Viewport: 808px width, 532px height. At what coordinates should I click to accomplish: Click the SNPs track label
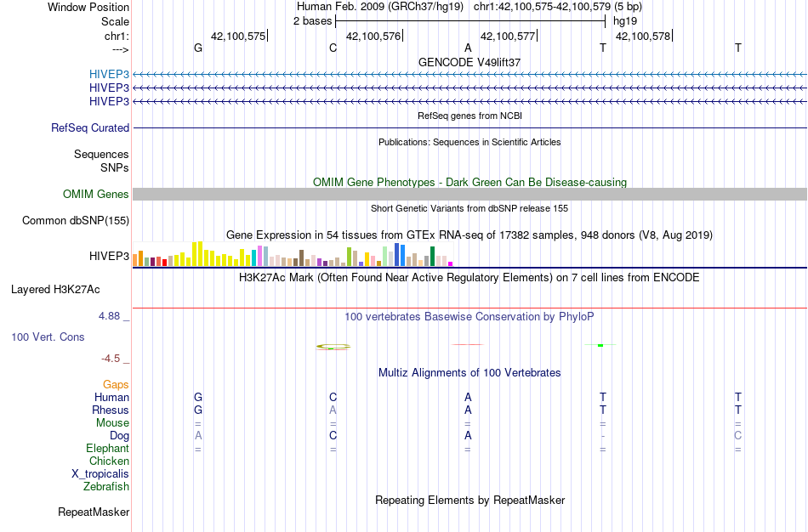(x=115, y=167)
